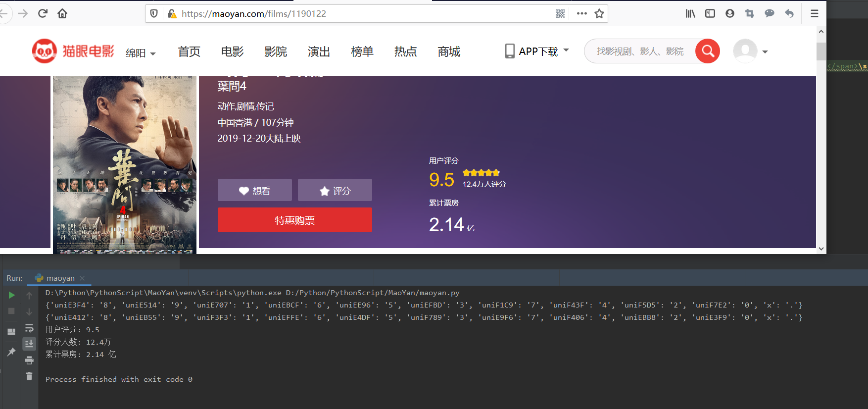
Task: Click the 2.14 box office figure
Action: click(x=446, y=225)
